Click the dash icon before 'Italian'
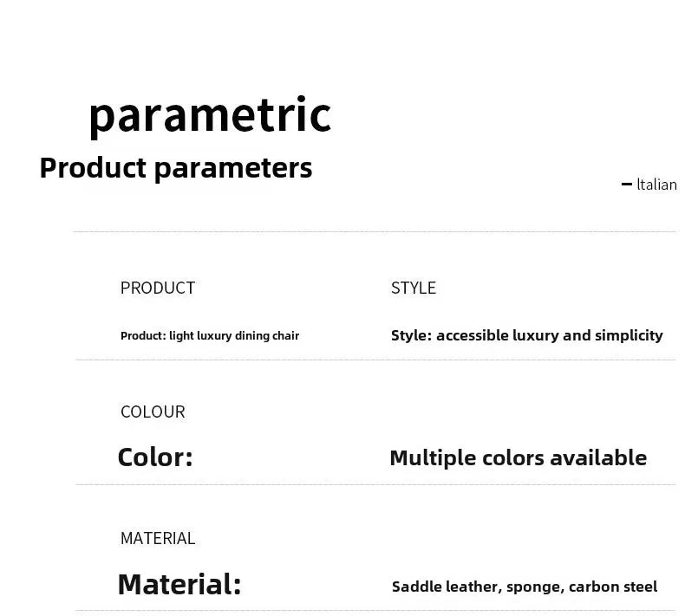Screen dimensions: 685x616 click(x=626, y=185)
